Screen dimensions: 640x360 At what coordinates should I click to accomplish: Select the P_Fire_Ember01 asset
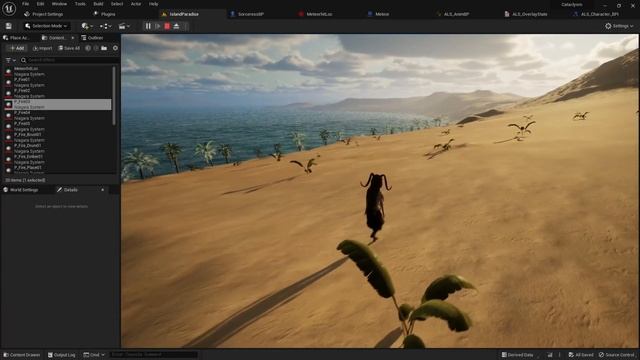(58, 160)
